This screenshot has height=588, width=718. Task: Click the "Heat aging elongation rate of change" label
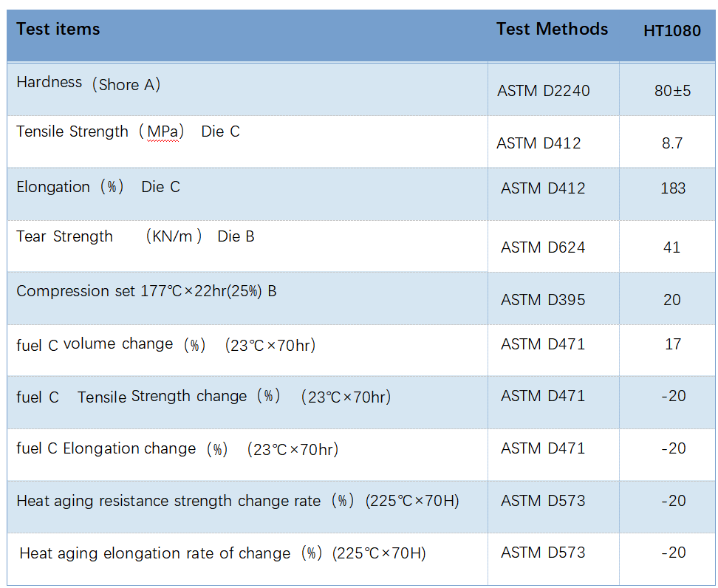[155, 553]
